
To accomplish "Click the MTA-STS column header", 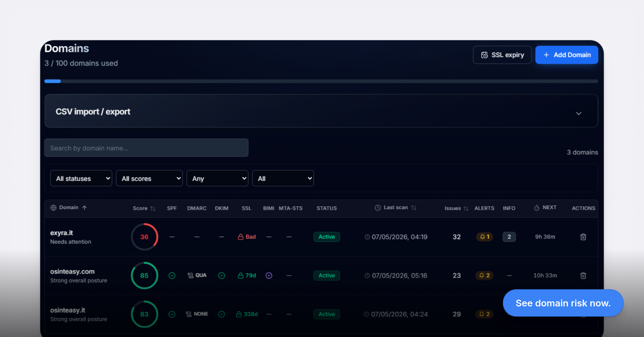I will 291,208.
